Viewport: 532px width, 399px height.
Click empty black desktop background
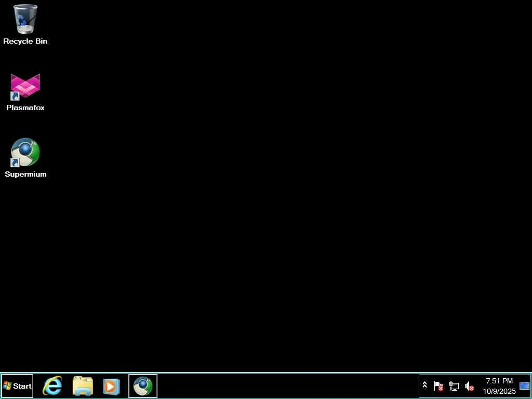click(x=271, y=187)
